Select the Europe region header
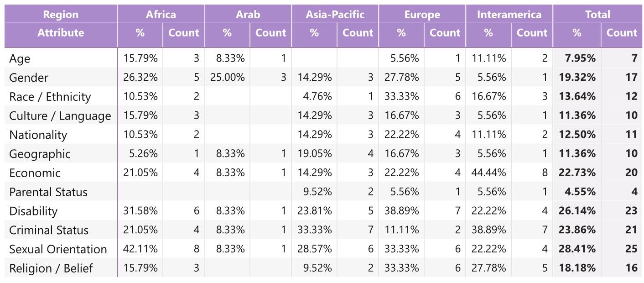 point(422,14)
